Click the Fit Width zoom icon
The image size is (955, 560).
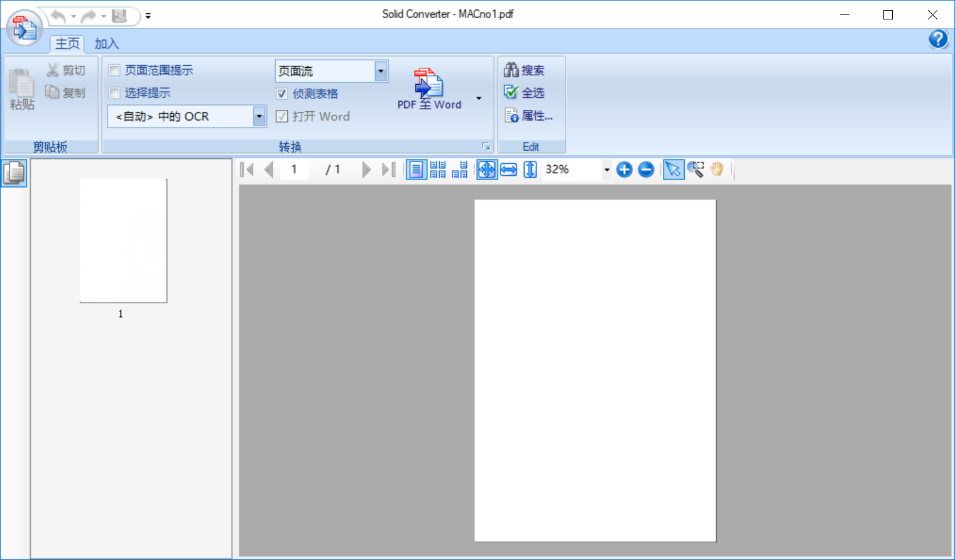(509, 170)
